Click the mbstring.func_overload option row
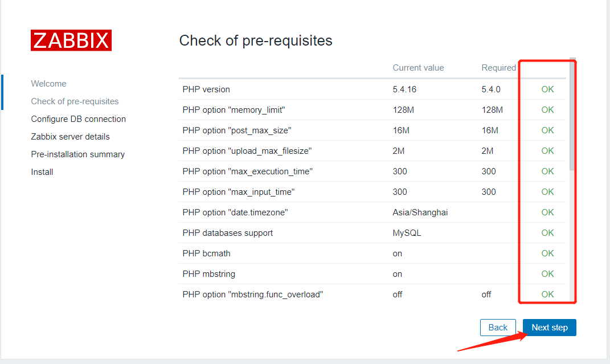This screenshot has width=610, height=364. 372,295
